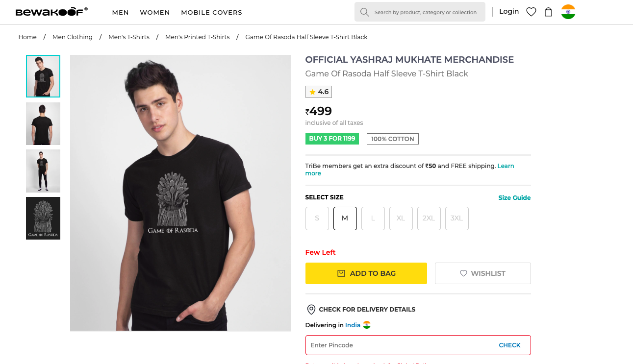Select size M

pos(345,218)
